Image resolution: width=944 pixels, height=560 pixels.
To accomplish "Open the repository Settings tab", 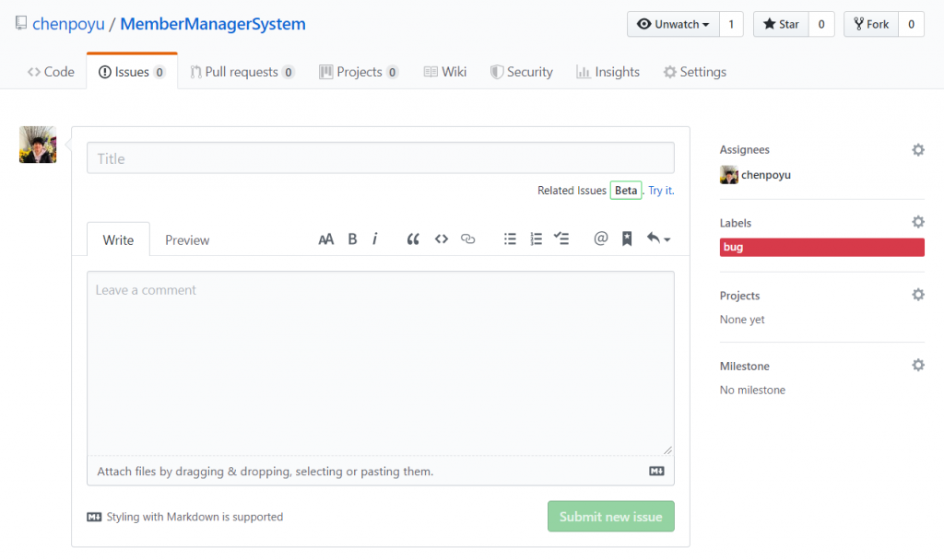I will click(695, 72).
